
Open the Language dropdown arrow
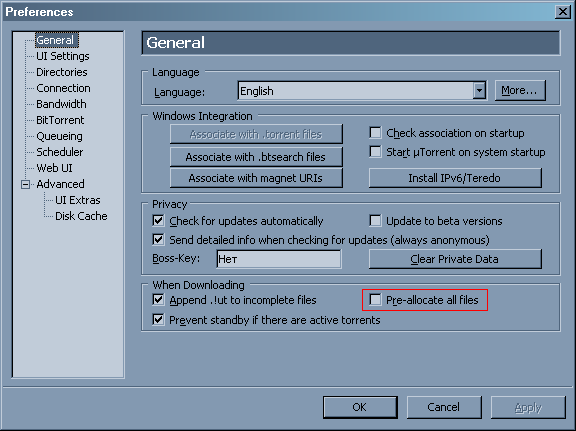(x=479, y=90)
